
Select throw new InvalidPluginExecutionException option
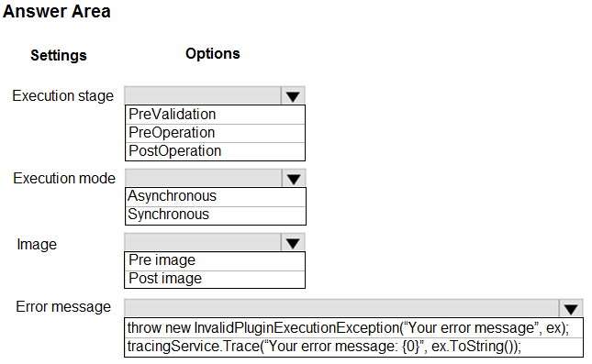353,328
